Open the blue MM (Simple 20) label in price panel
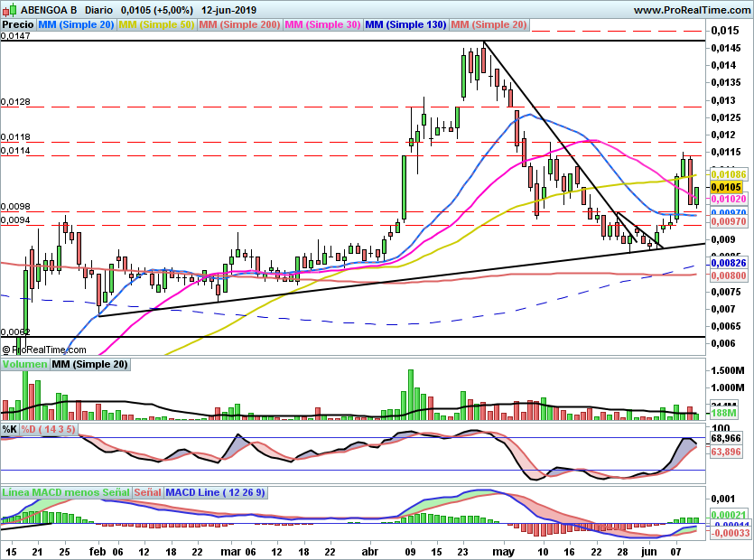 point(76,24)
